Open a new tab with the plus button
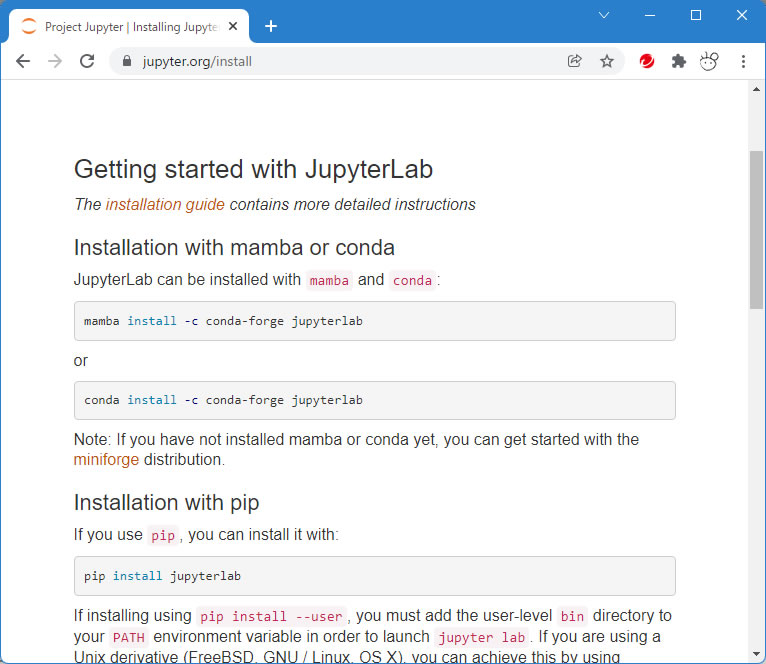The width and height of the screenshot is (766, 664). (x=271, y=27)
